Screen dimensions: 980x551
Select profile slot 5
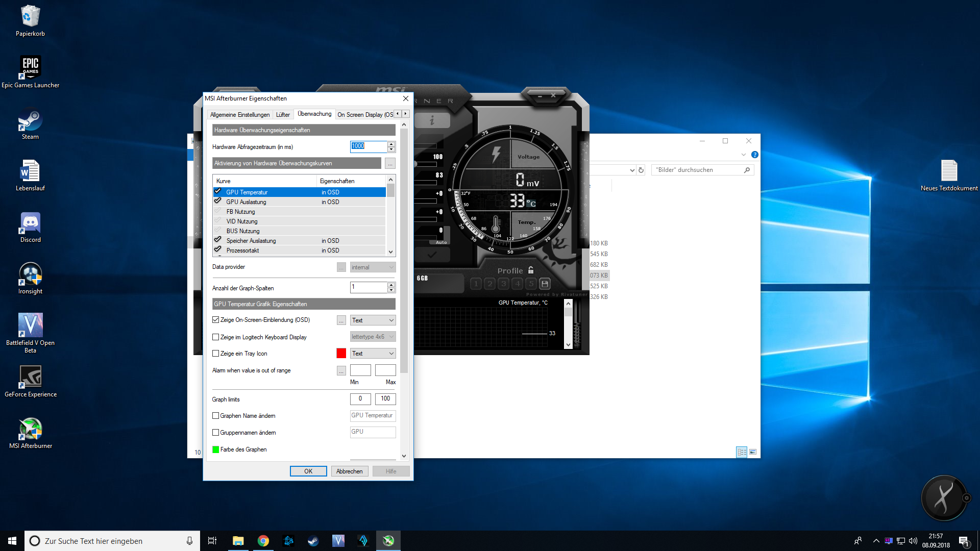(531, 284)
